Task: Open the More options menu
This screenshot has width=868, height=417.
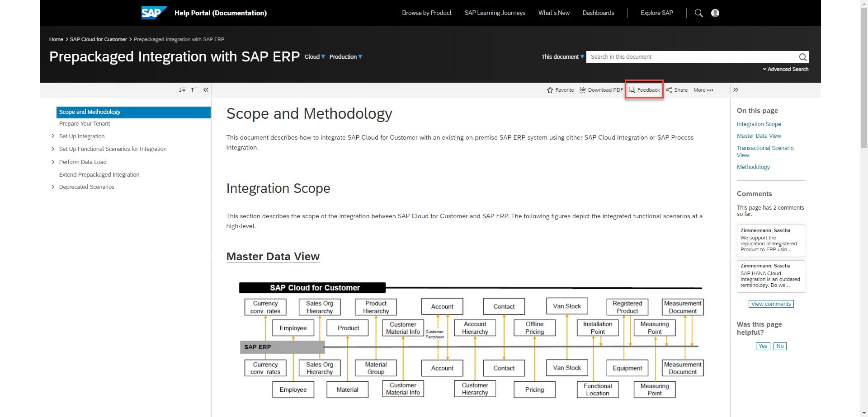Action: [703, 90]
